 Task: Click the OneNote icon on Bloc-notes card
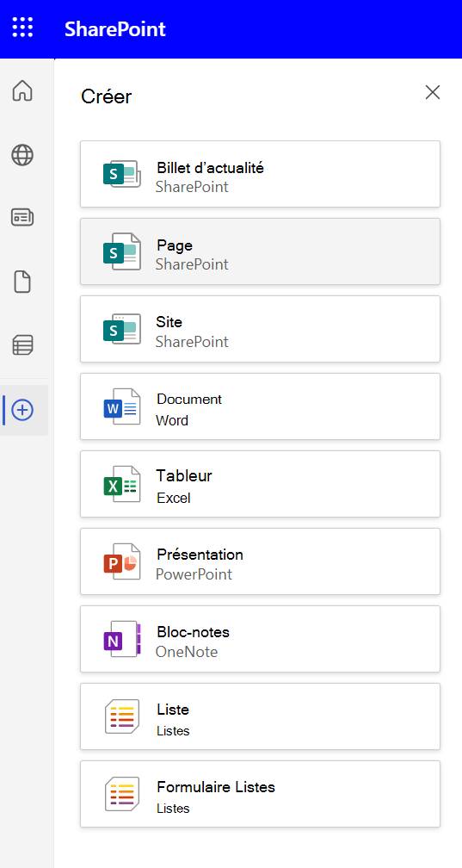(122, 639)
